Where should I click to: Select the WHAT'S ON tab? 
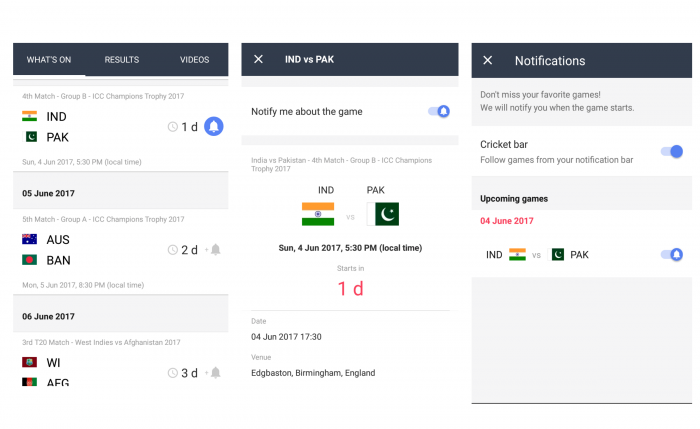(x=49, y=60)
